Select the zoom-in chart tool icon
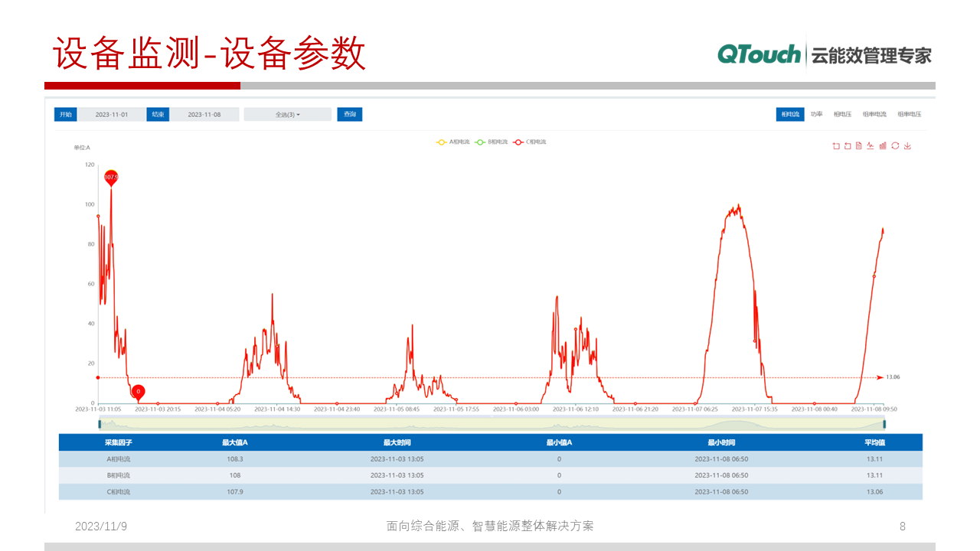Image resolution: width=980 pixels, height=551 pixels. pyautogui.click(x=836, y=145)
